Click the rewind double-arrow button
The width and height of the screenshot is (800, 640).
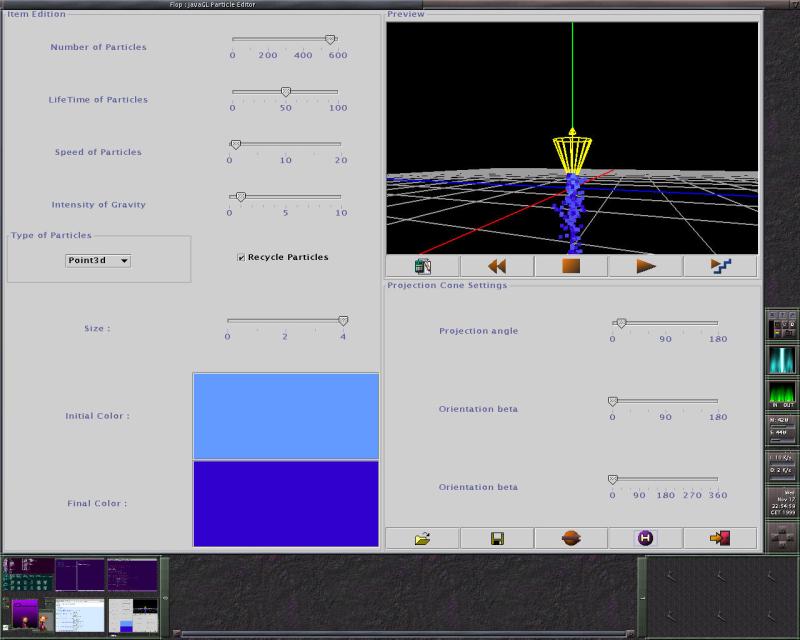(497, 266)
